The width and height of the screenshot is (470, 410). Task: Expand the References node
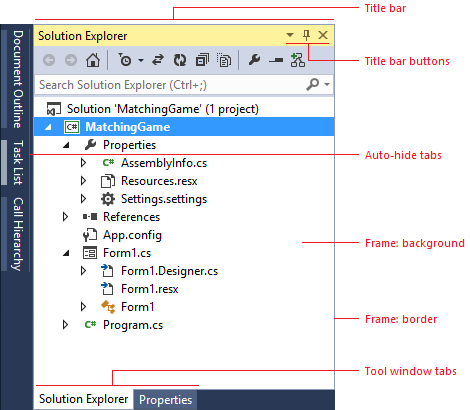(65, 217)
